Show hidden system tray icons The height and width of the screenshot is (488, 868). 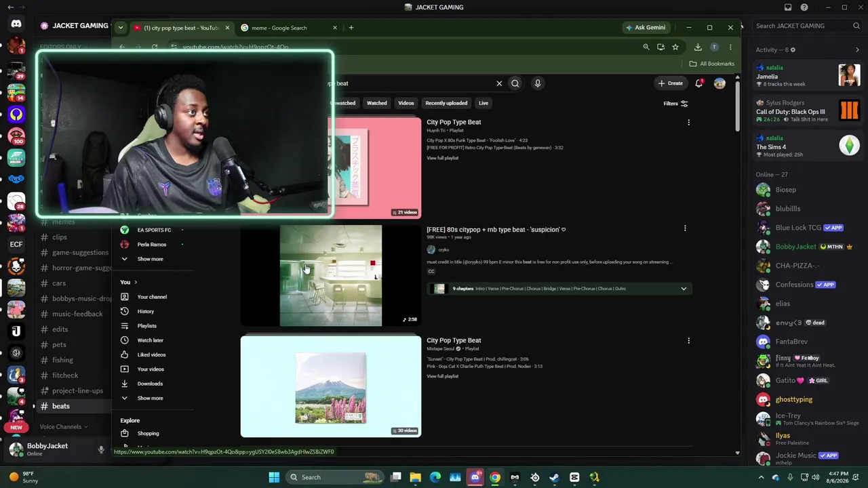tap(761, 477)
